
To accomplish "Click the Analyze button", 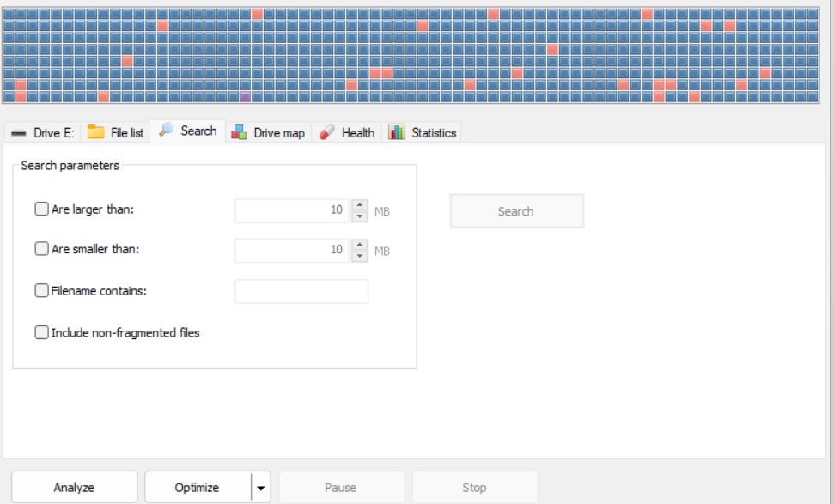I will (75, 487).
